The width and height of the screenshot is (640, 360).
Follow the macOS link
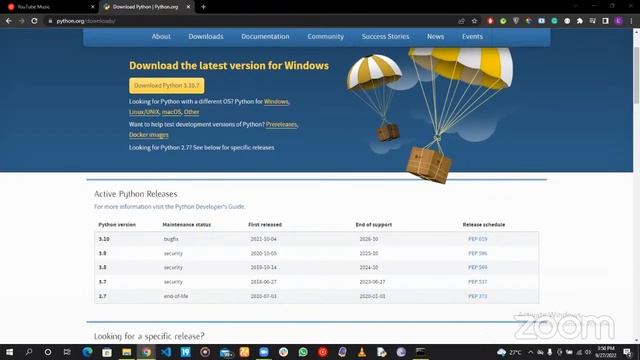(x=171, y=112)
